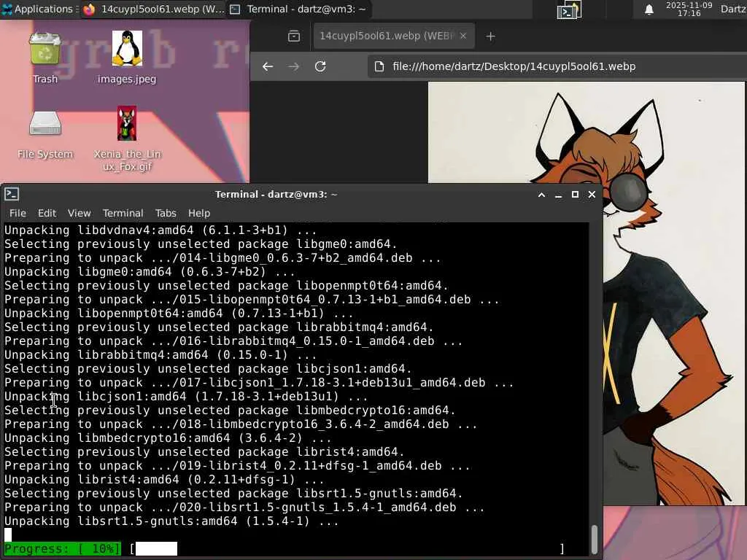Select the File System desktop icon
Screen dimensions: 747x560
[x=45, y=135]
